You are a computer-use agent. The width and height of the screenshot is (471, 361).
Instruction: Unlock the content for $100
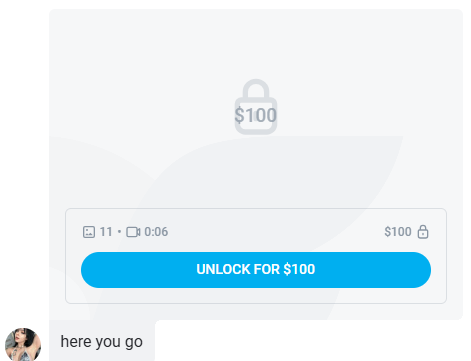(x=256, y=270)
